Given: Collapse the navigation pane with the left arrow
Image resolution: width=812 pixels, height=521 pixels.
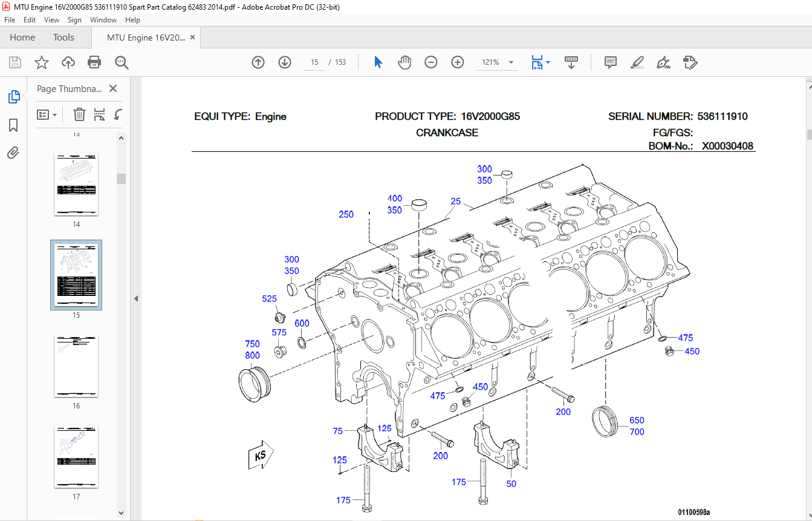Looking at the screenshot, I should [x=136, y=298].
